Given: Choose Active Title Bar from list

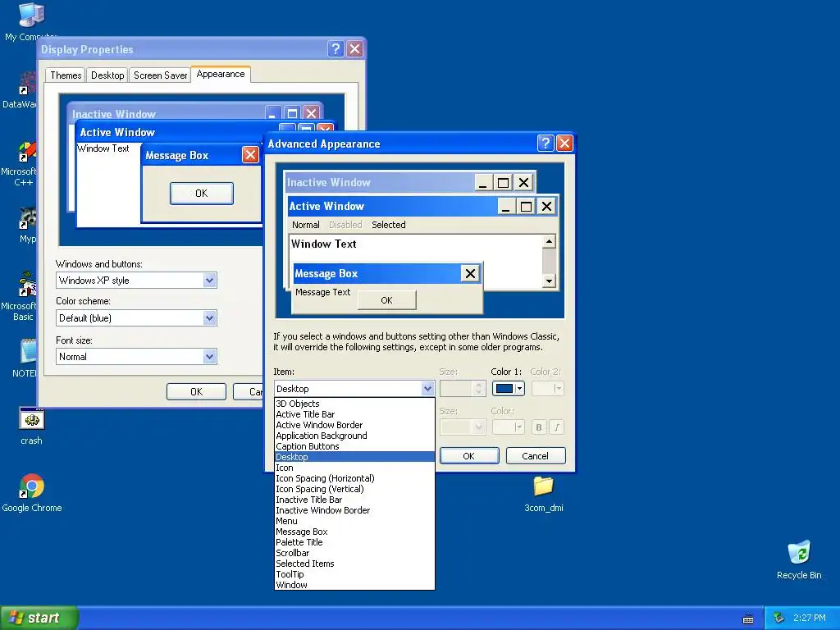Looking at the screenshot, I should pyautogui.click(x=354, y=414).
